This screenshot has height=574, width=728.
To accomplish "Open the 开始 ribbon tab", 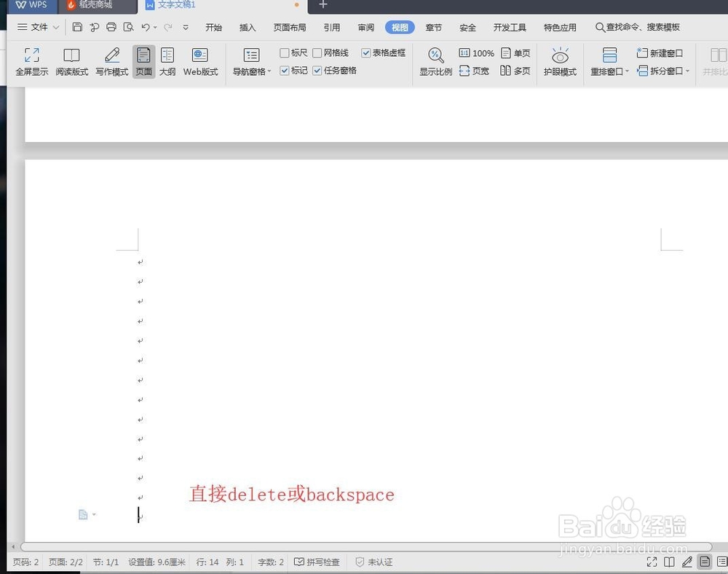I will [x=213, y=28].
